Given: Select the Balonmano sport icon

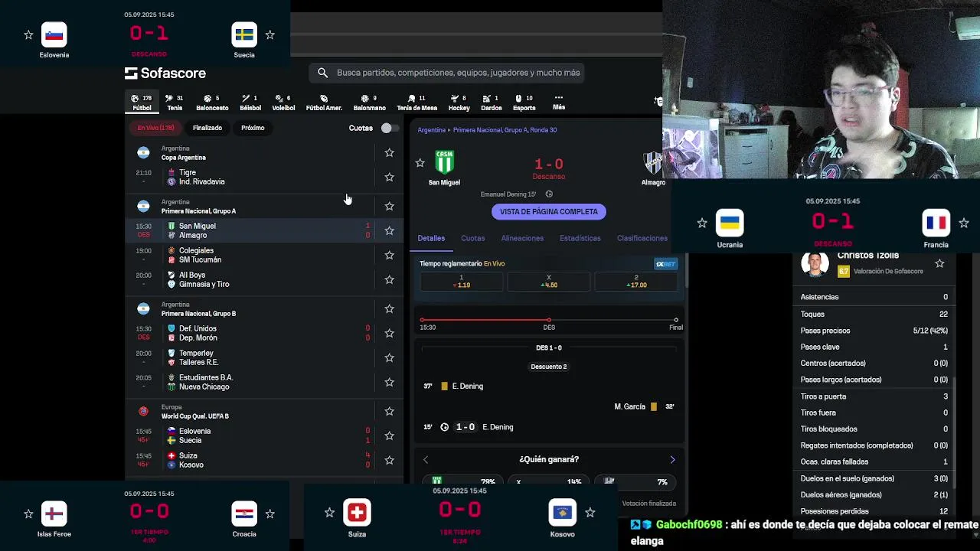Looking at the screenshot, I should (x=369, y=103).
